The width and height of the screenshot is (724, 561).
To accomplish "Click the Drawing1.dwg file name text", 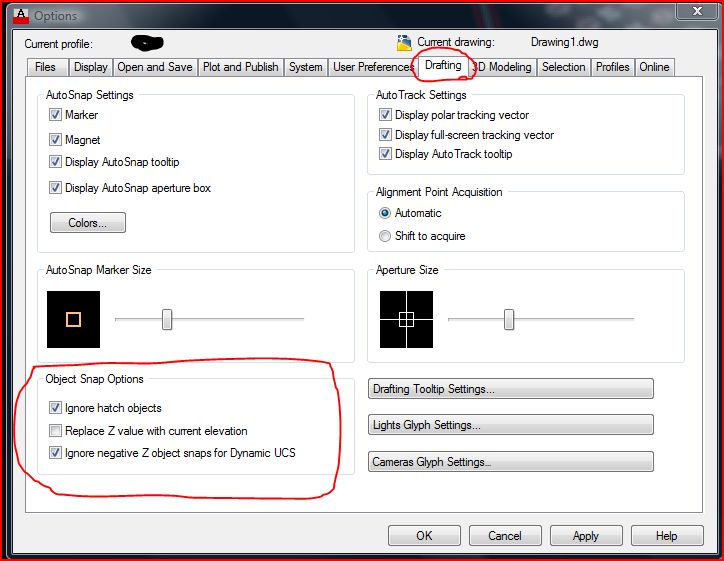I will [x=564, y=42].
